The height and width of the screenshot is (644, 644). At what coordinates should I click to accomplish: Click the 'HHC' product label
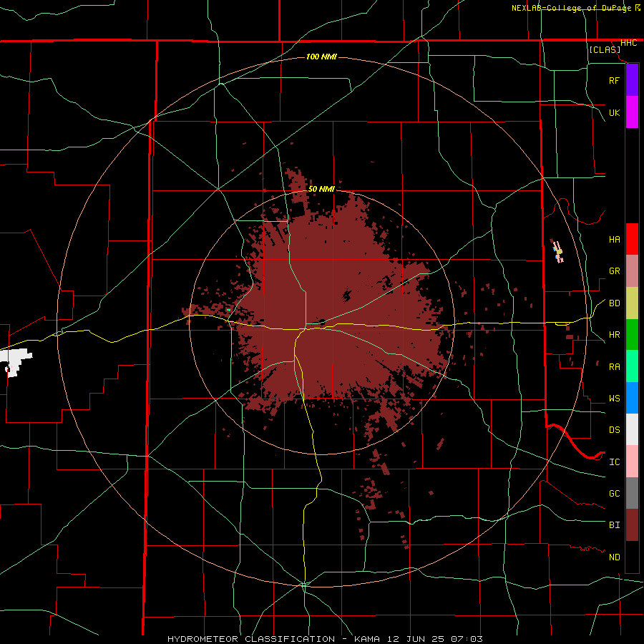click(628, 43)
